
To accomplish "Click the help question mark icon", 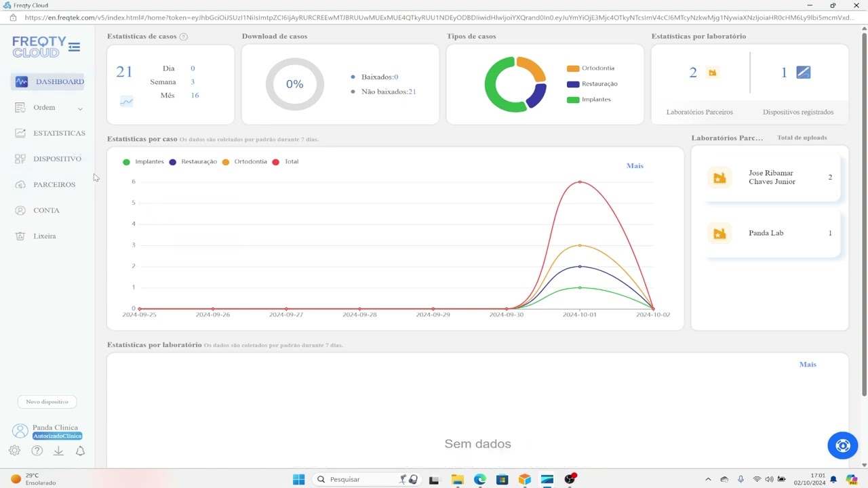I will click(x=37, y=451).
